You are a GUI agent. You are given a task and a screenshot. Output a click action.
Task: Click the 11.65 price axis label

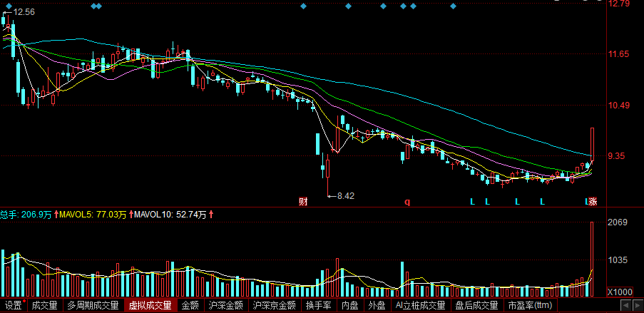[x=620, y=53]
